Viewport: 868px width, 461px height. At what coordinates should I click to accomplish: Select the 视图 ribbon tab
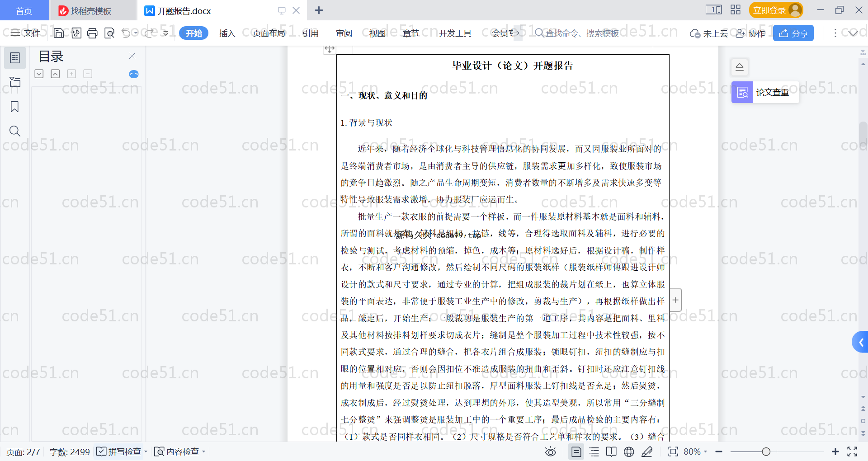point(377,33)
